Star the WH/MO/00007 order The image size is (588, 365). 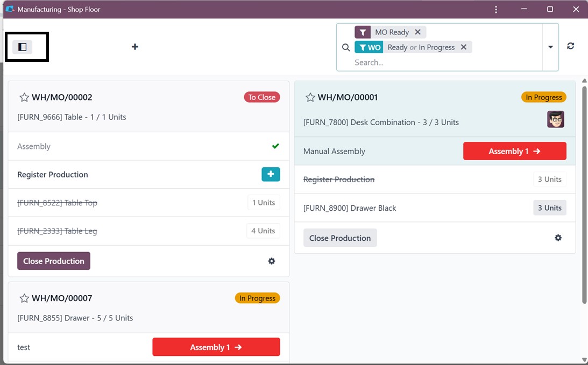coord(24,298)
